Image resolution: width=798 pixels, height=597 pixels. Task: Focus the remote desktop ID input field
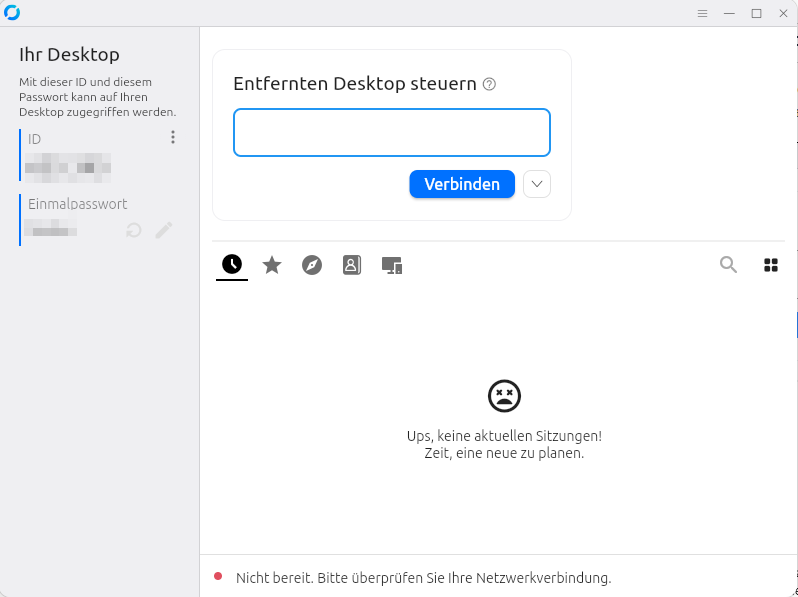click(392, 133)
